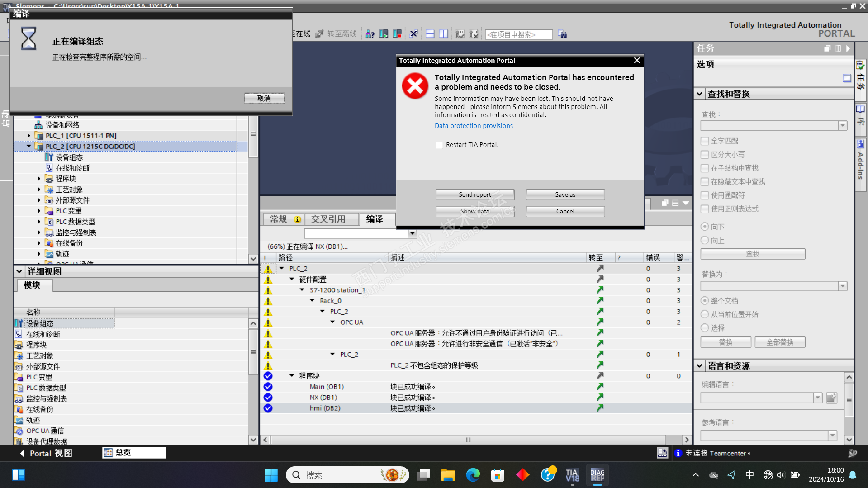
Task: Click the 在项目中搜索 search field
Action: coord(519,34)
